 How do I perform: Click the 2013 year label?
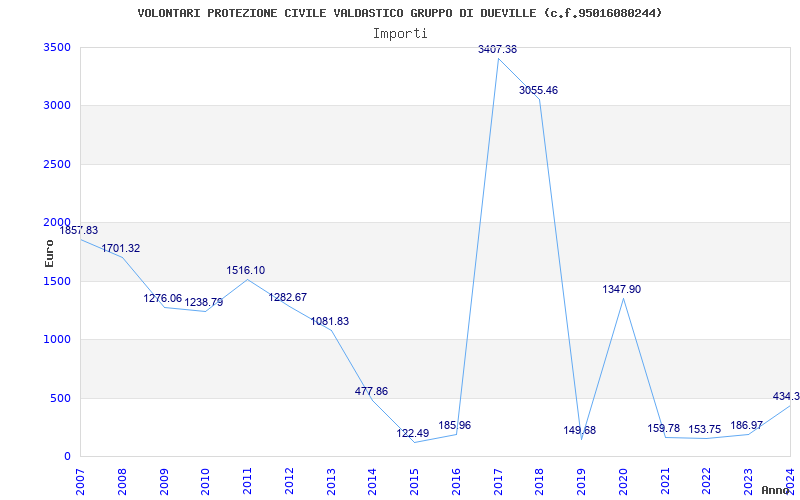coord(331,481)
